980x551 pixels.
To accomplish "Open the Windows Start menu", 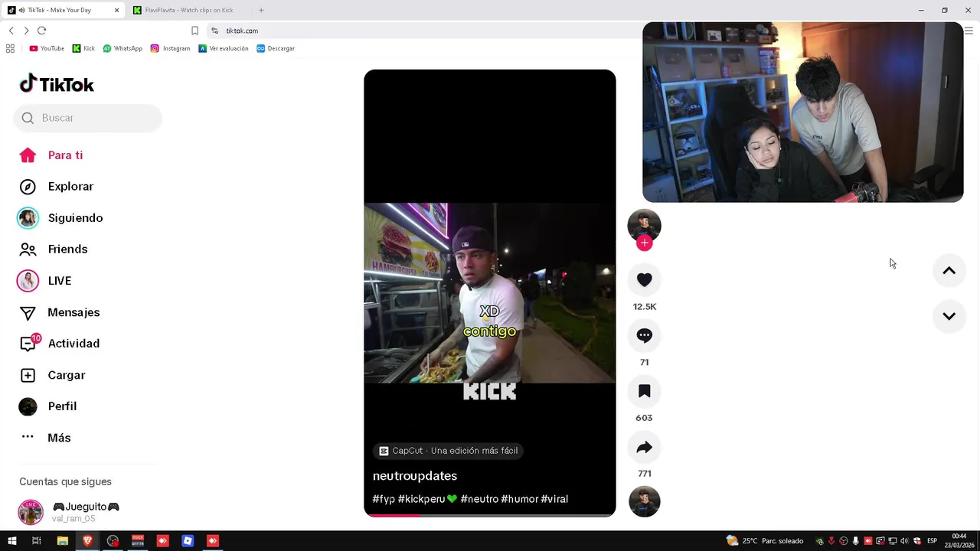I will [11, 541].
